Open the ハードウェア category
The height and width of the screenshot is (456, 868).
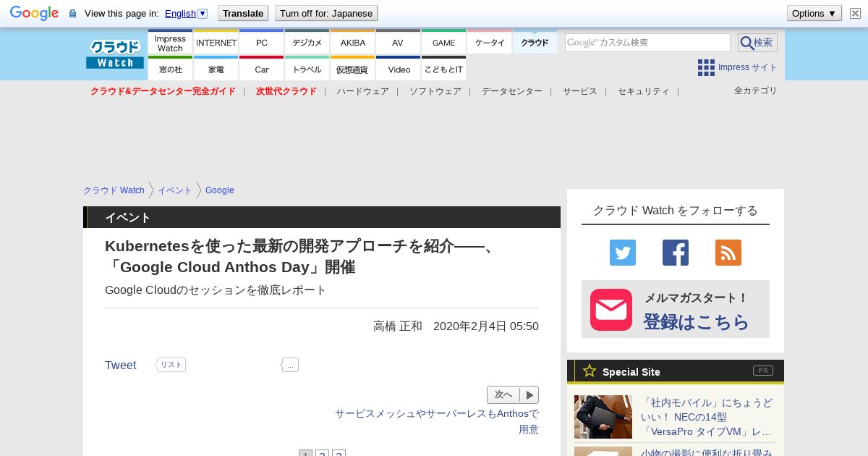click(x=362, y=91)
